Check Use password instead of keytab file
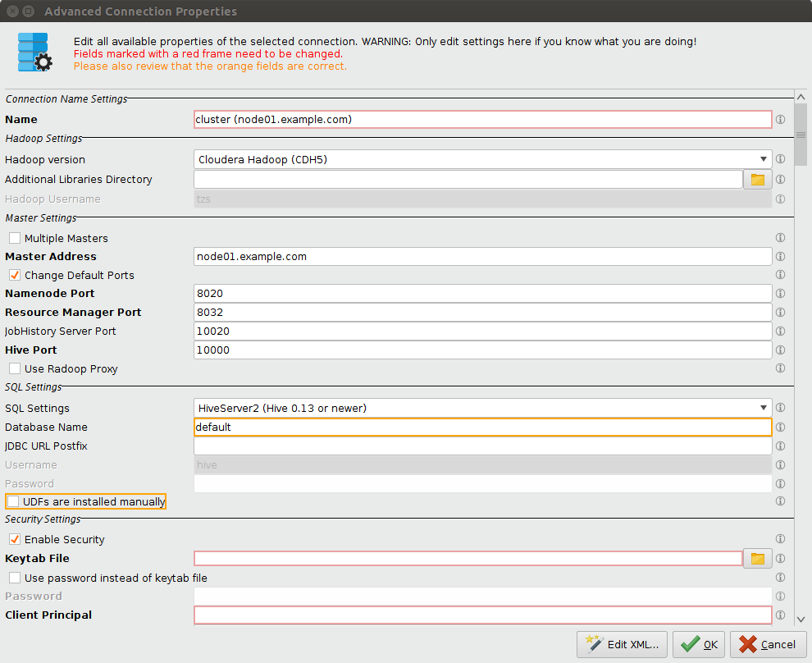This screenshot has height=663, width=812. [x=15, y=578]
